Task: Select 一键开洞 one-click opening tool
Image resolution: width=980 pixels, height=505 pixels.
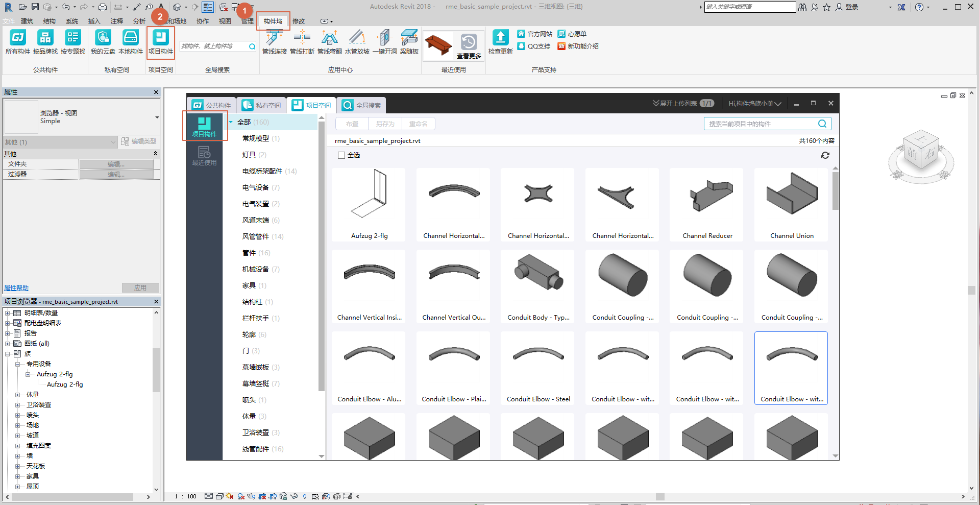Action: [x=385, y=42]
